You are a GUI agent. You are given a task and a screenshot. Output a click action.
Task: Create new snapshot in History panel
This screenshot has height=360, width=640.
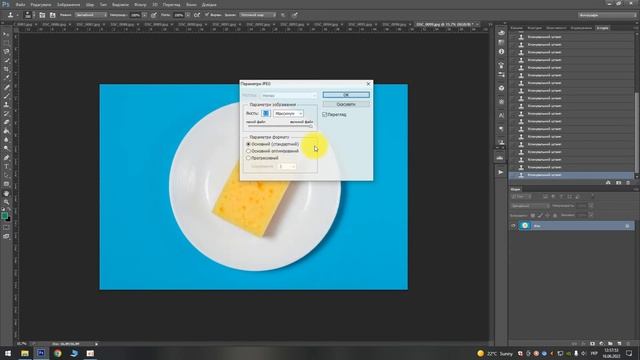click(618, 182)
